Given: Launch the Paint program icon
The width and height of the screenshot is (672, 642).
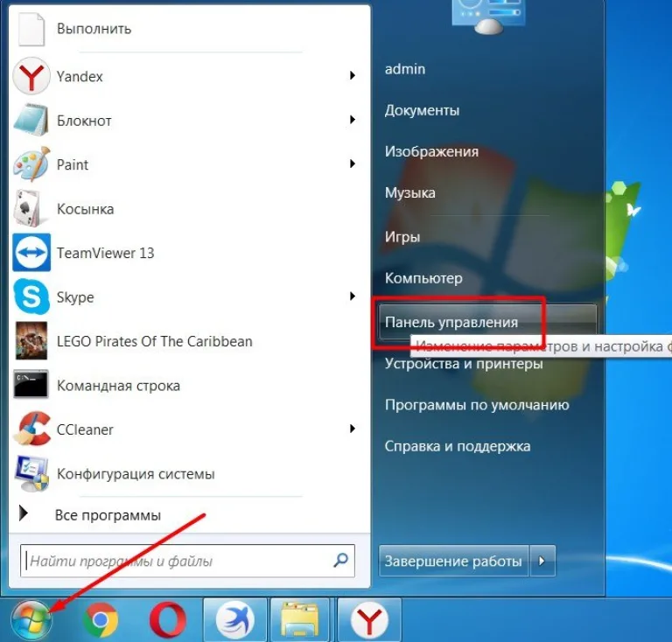Looking at the screenshot, I should coord(31,164).
